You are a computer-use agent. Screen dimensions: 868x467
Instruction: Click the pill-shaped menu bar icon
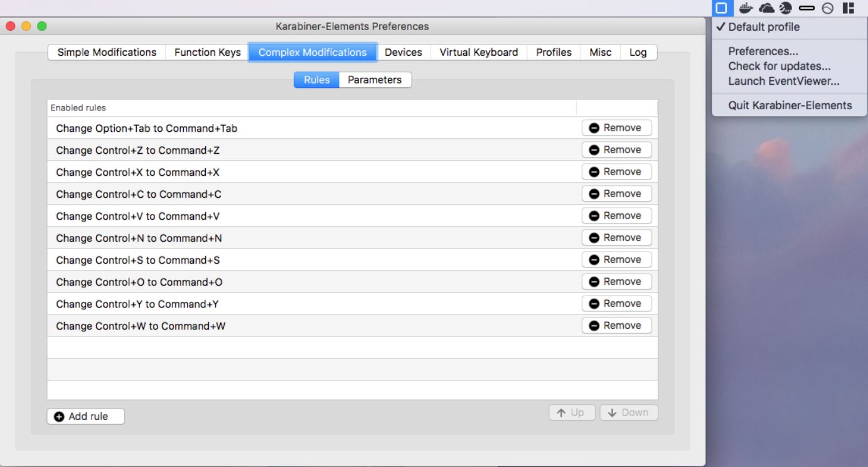807,8
